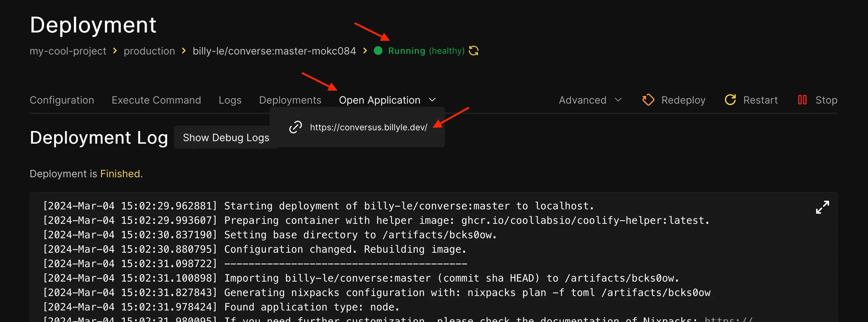
Task: Click log line 'Starting deployment of billy-le/converse:master'
Action: 319,206
